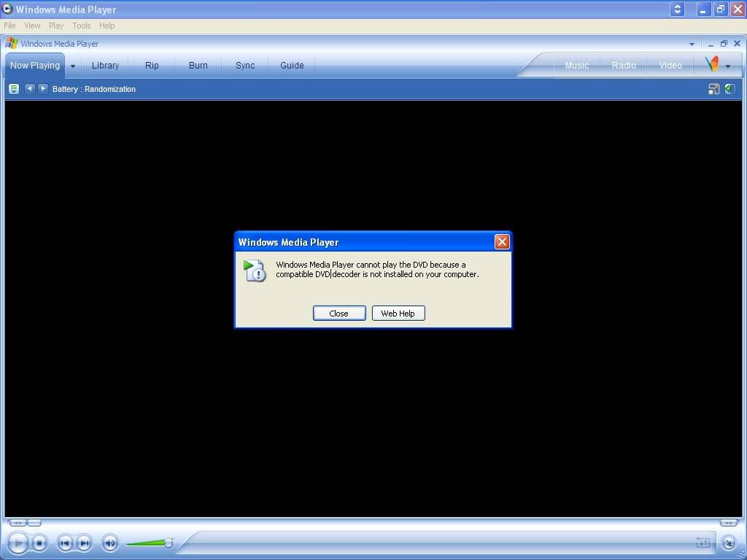Screen dimensions: 747x560
Task: Close the inner Windows Media Player frame
Action: (x=737, y=44)
